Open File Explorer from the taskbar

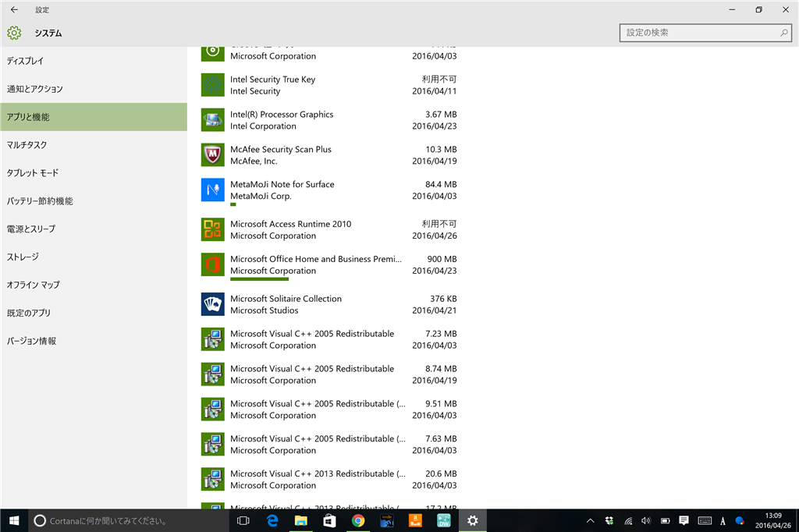pyautogui.click(x=300, y=521)
